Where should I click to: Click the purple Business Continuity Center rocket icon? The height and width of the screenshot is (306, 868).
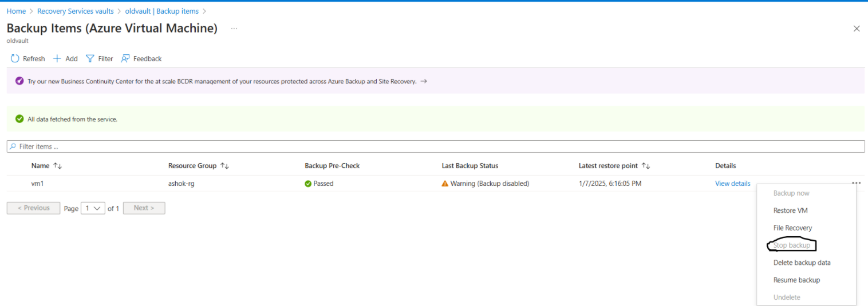click(19, 81)
